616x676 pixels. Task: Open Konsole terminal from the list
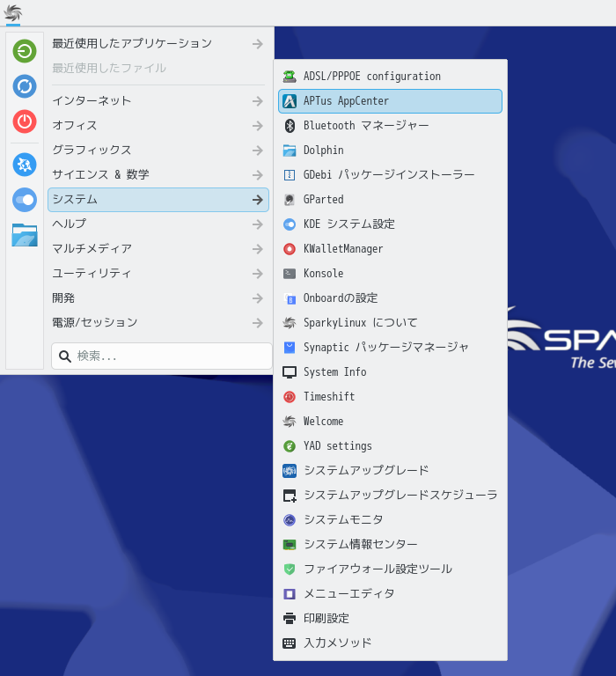tap(323, 274)
